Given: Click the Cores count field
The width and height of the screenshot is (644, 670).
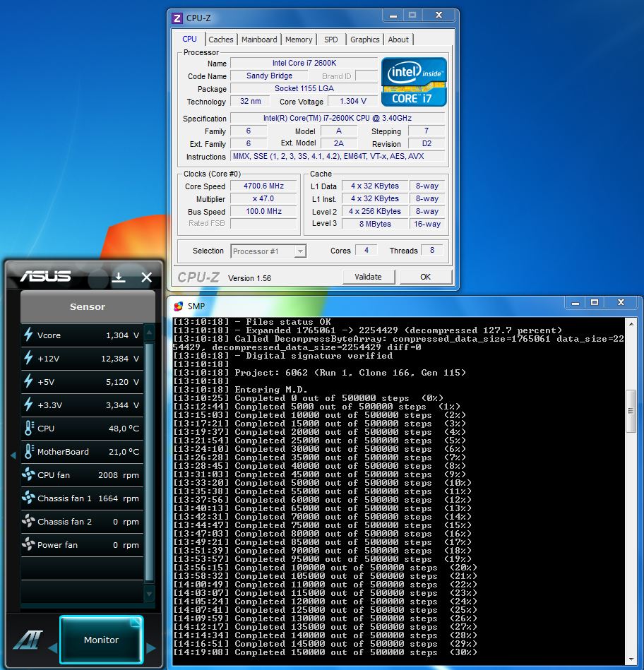Looking at the screenshot, I should [366, 250].
